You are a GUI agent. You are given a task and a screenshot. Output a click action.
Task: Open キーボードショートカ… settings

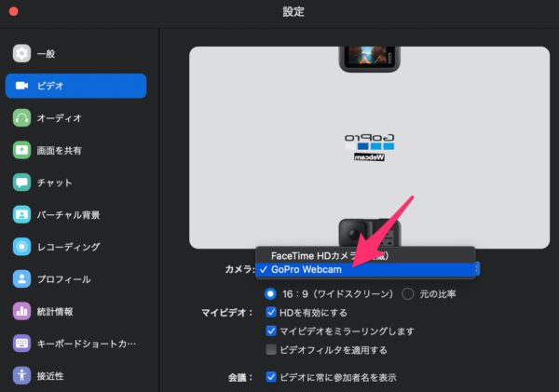75,344
